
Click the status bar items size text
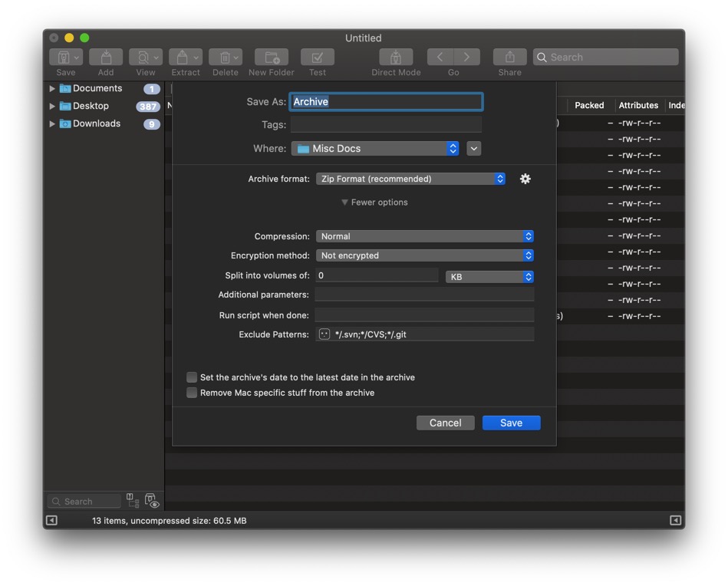[169, 521]
